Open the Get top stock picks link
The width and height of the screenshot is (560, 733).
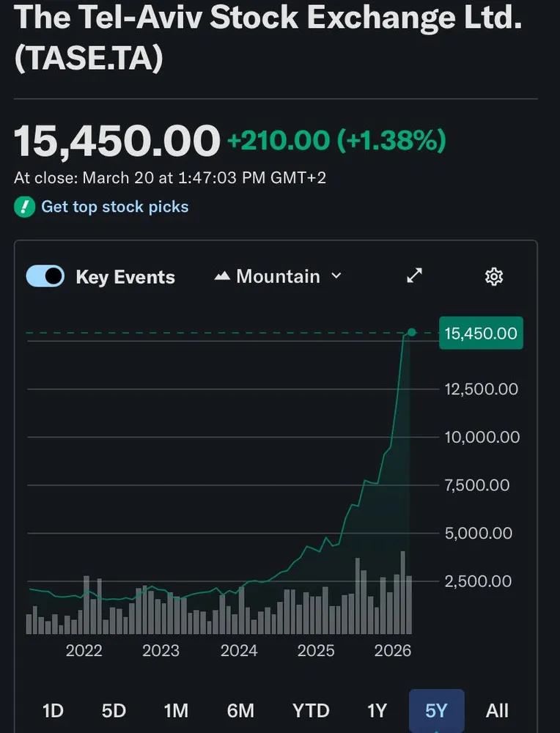[114, 207]
